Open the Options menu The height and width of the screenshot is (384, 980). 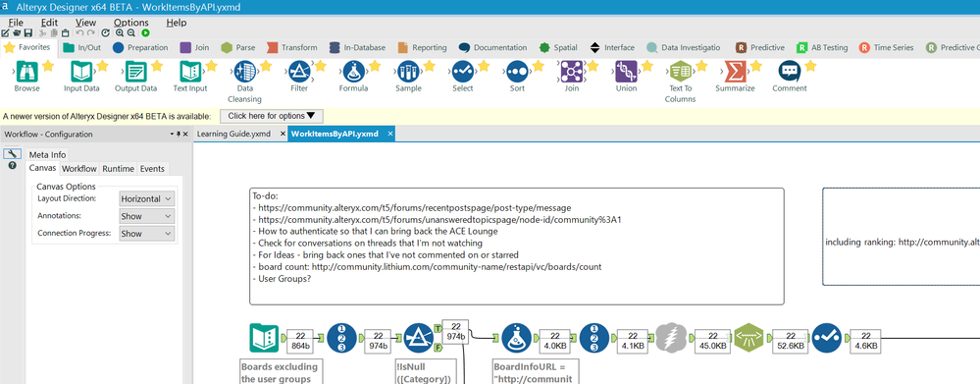[x=130, y=23]
